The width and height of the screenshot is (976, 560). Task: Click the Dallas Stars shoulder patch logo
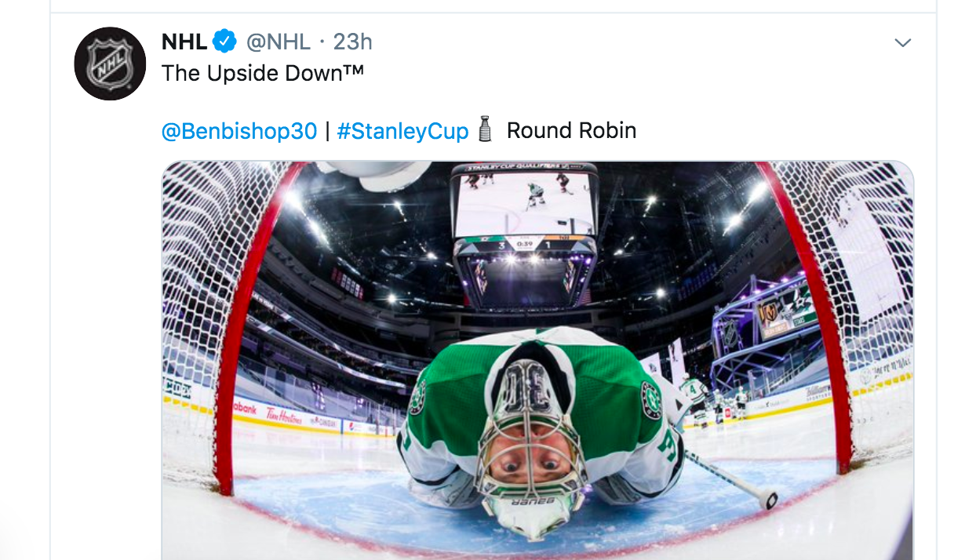pyautogui.click(x=650, y=400)
